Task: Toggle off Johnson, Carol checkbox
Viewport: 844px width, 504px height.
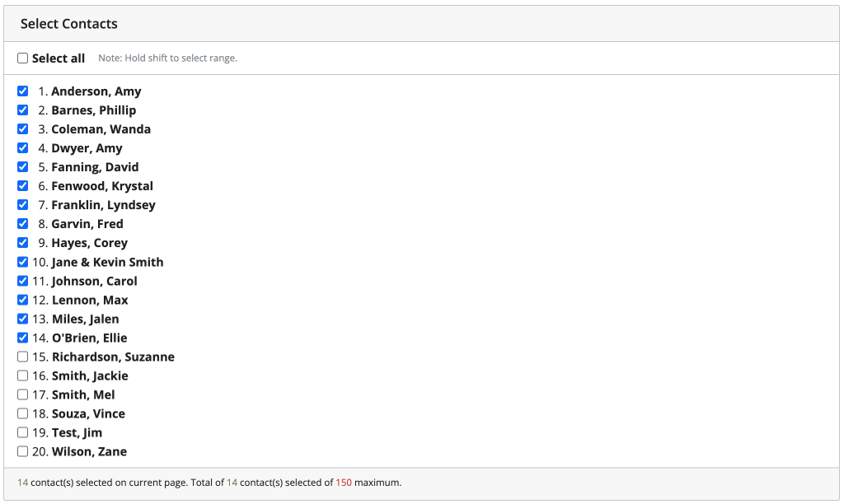Action: 23,281
